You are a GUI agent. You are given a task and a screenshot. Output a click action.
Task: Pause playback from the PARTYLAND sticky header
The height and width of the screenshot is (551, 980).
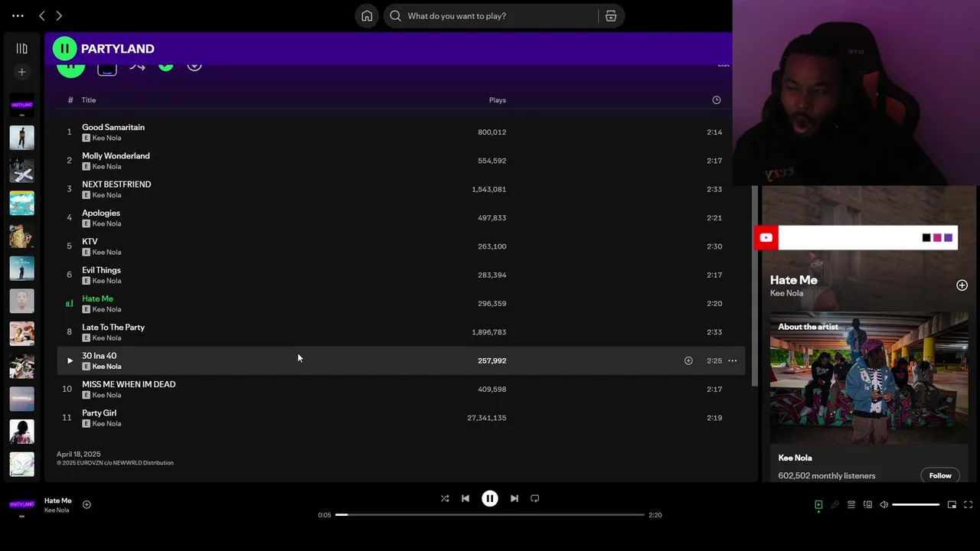click(x=64, y=48)
